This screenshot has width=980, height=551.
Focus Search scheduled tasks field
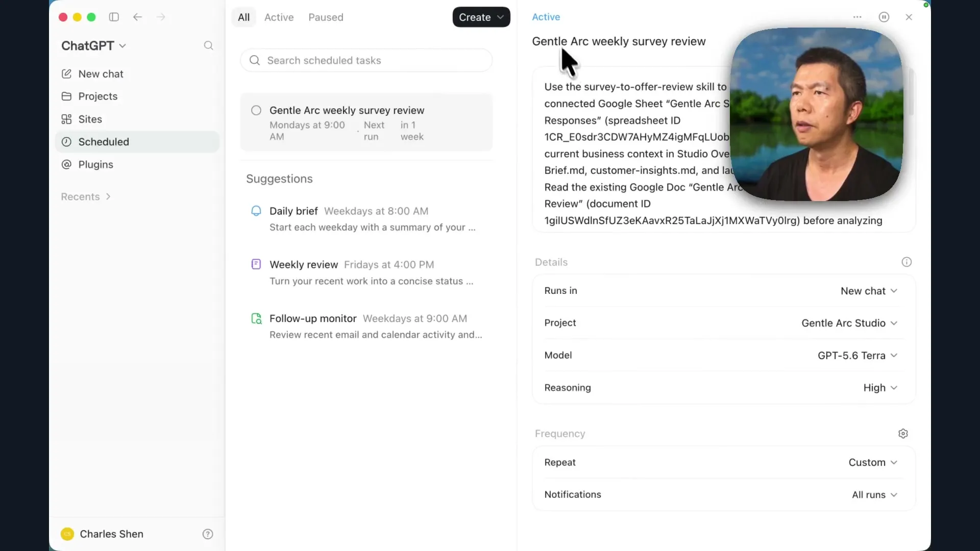[x=366, y=60]
